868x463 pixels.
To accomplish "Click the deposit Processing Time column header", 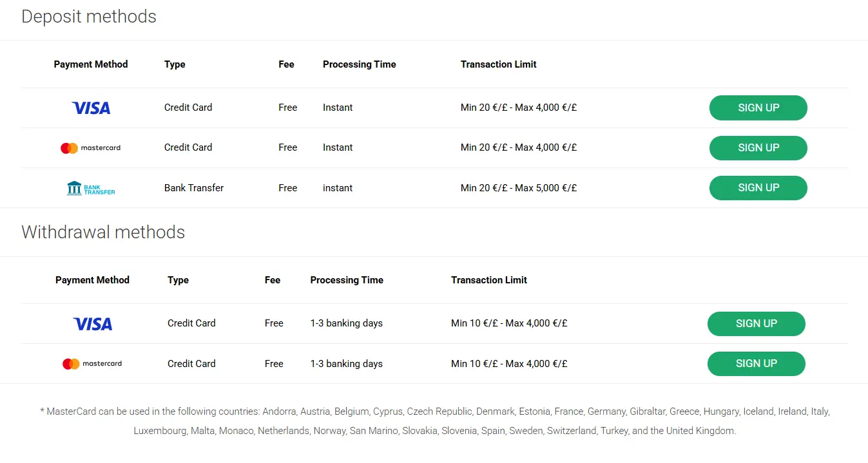I will (x=360, y=64).
